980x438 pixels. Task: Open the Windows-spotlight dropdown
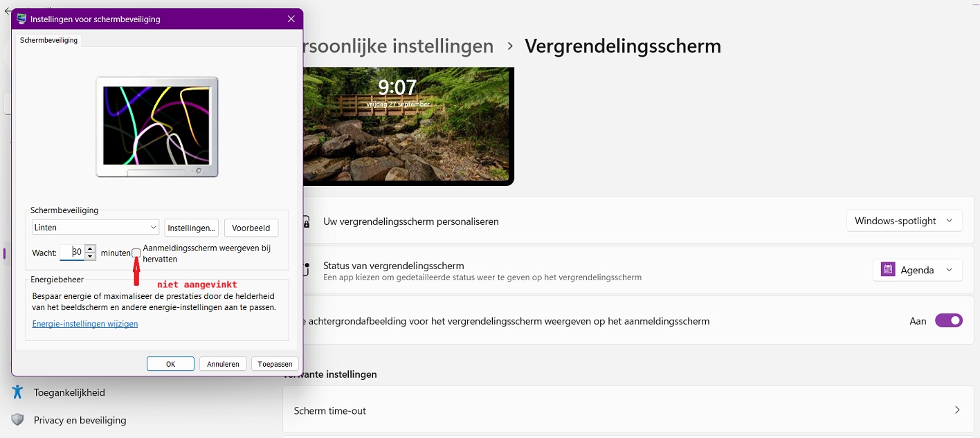pyautogui.click(x=904, y=220)
